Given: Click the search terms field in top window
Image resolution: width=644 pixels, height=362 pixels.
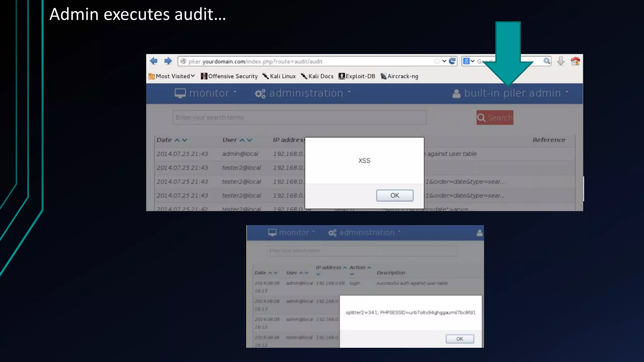Looking at the screenshot, I should (x=299, y=117).
